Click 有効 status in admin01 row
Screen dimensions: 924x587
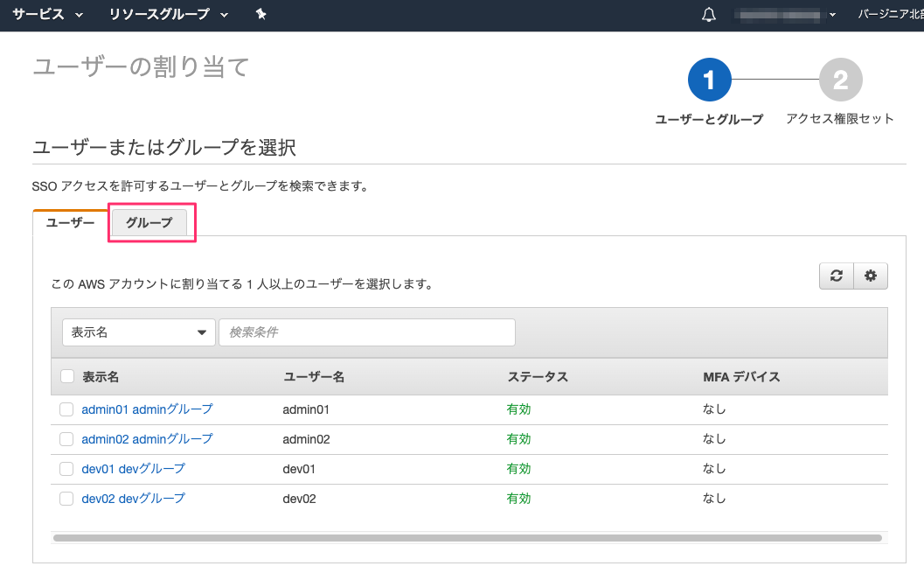coord(518,409)
